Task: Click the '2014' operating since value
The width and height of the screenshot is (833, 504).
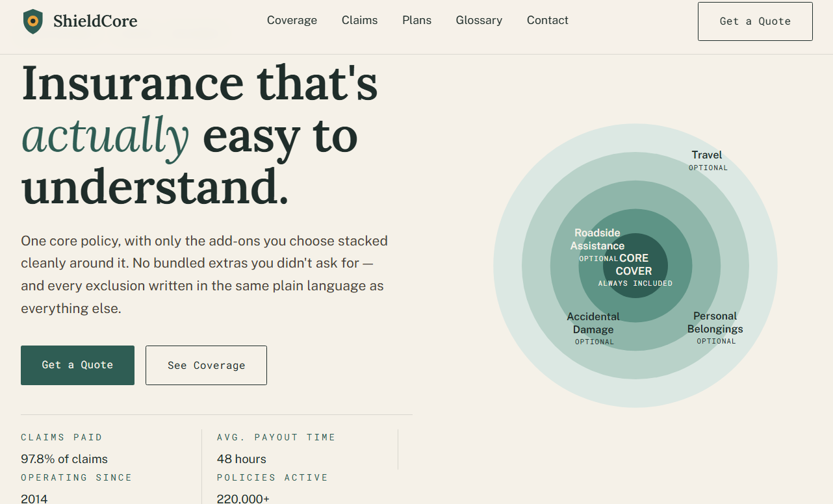Action: point(34,499)
